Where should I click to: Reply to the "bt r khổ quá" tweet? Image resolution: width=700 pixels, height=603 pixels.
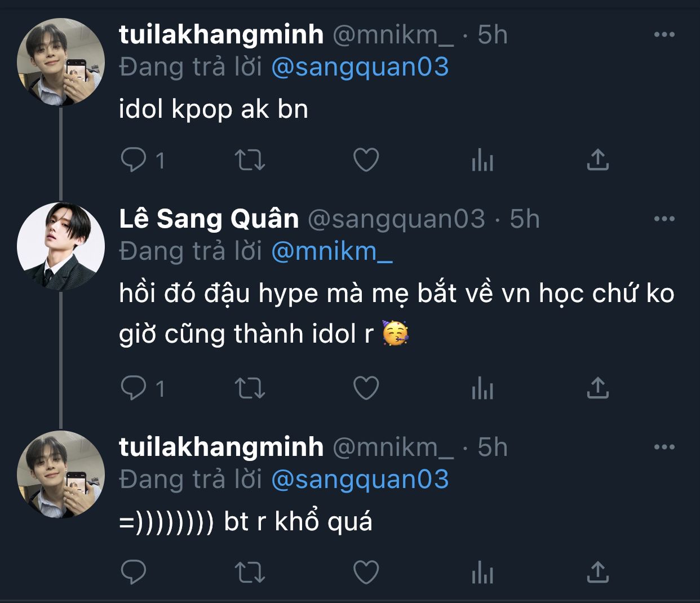coord(134,573)
